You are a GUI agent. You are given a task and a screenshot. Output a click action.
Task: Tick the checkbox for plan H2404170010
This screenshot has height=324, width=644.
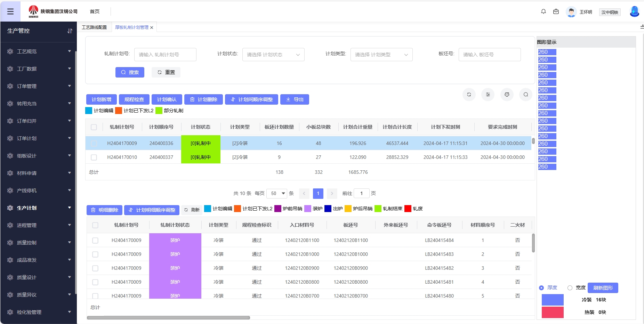point(94,157)
